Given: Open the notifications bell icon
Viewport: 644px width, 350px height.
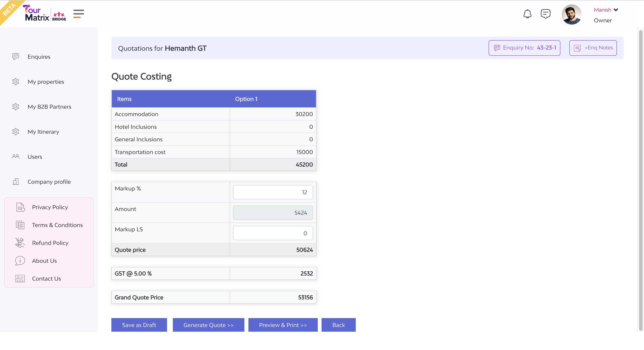Looking at the screenshot, I should (x=527, y=14).
